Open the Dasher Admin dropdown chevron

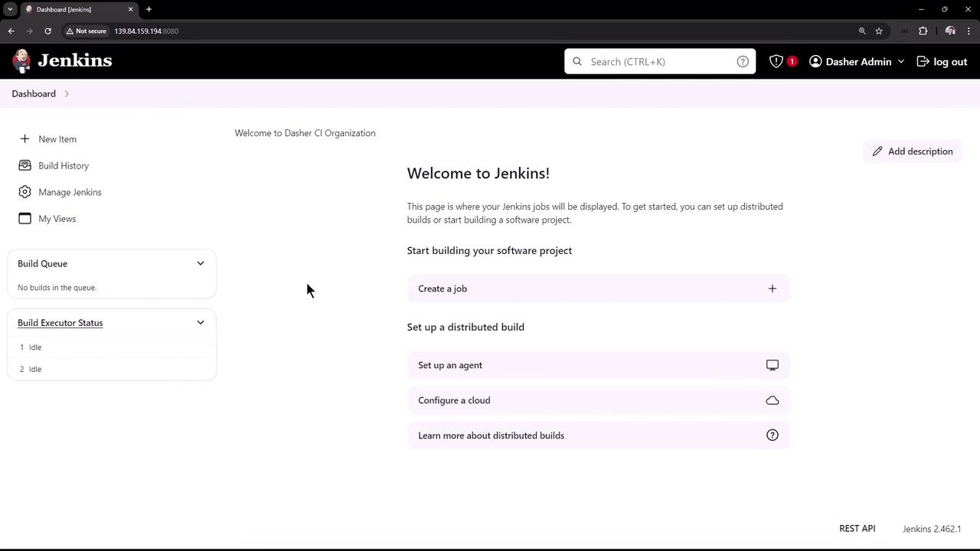click(901, 61)
